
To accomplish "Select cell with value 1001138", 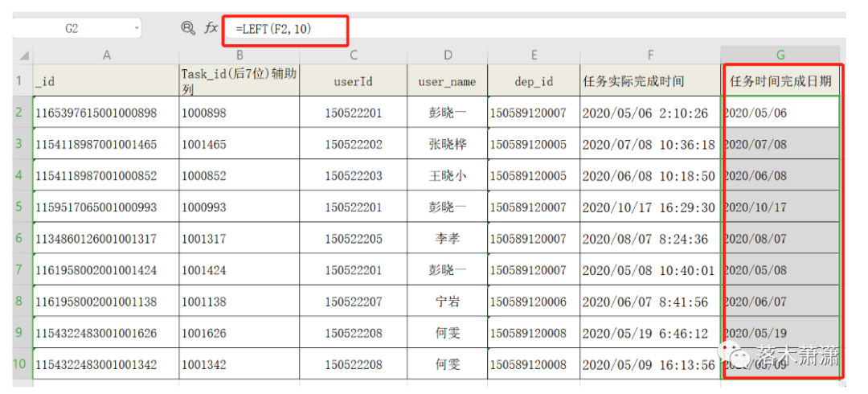I will point(240,302).
